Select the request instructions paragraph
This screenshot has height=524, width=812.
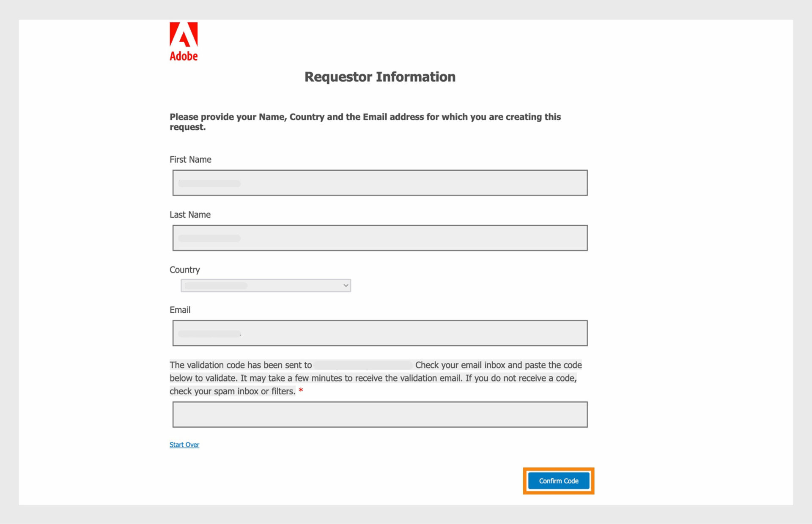click(365, 122)
